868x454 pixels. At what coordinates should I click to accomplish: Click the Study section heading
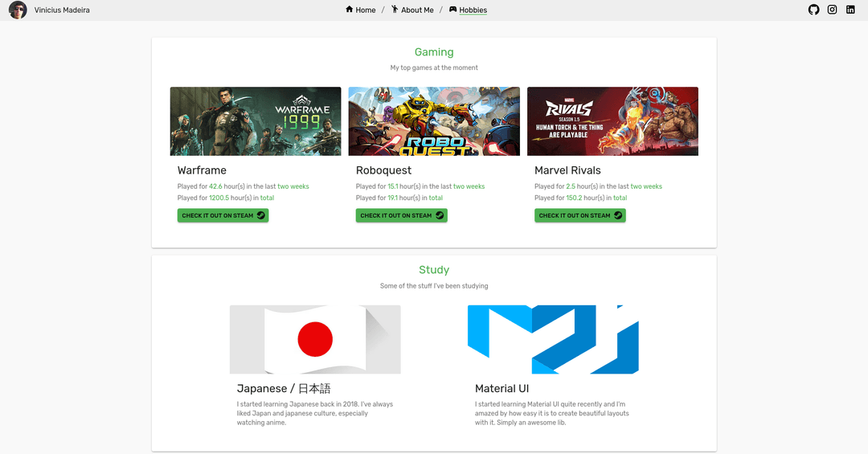[434, 270]
